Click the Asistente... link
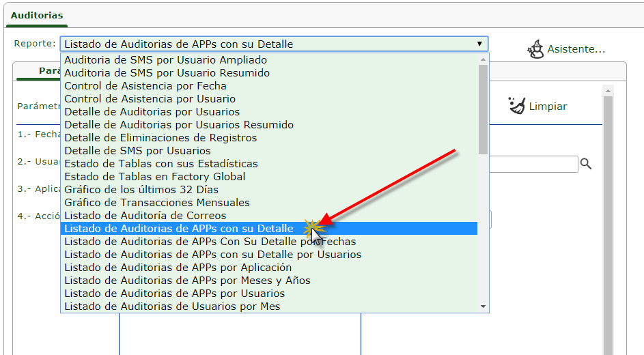Screen dimensions: 644x355 click(576, 49)
